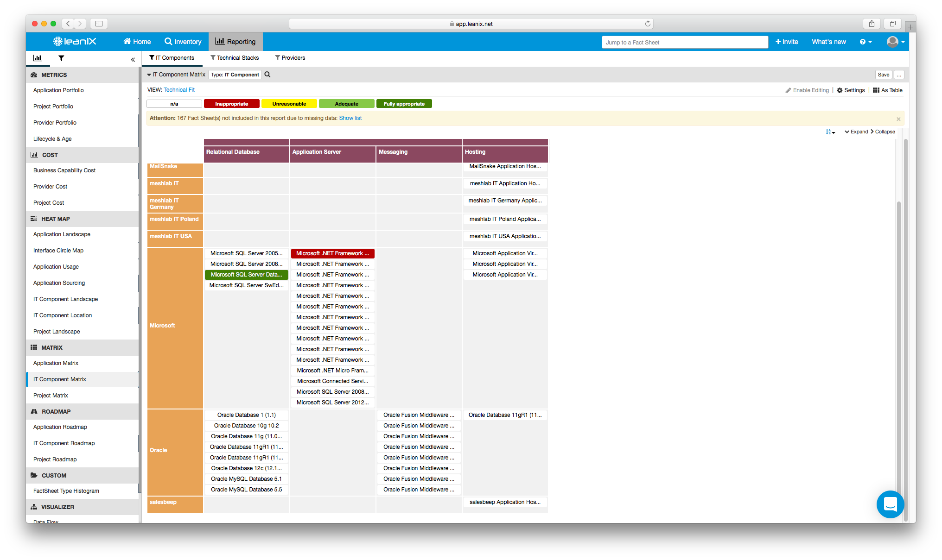Dismiss the missing data attention banner

898,119
